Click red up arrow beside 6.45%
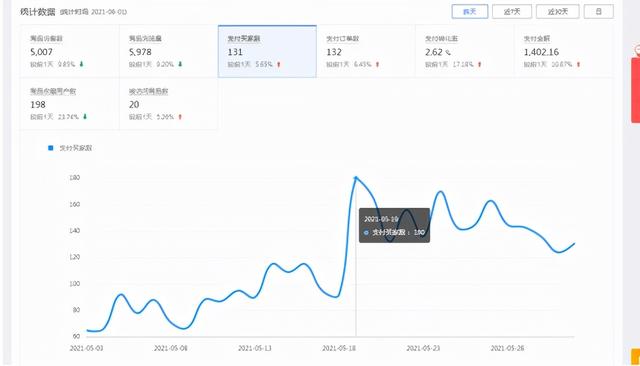 click(x=378, y=64)
